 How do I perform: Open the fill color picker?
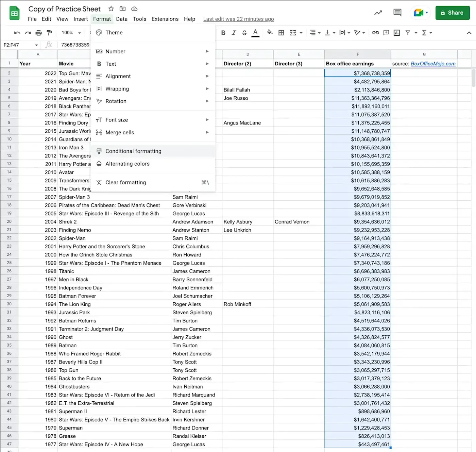click(x=270, y=33)
